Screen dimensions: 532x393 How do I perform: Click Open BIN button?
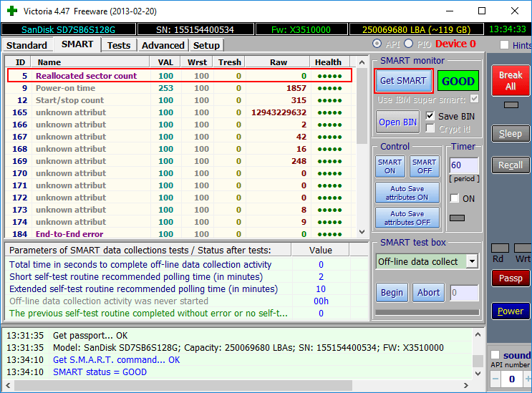click(x=397, y=122)
